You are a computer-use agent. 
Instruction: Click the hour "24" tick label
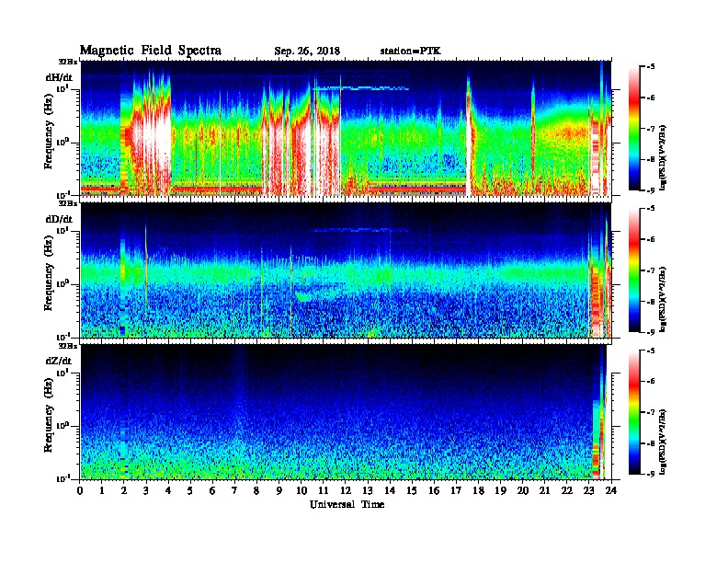[611, 490]
